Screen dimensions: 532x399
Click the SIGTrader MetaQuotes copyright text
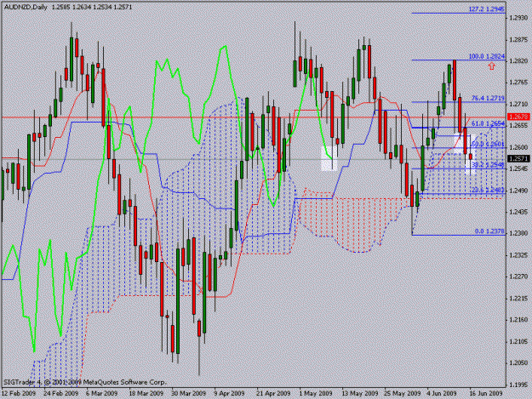tap(85, 382)
